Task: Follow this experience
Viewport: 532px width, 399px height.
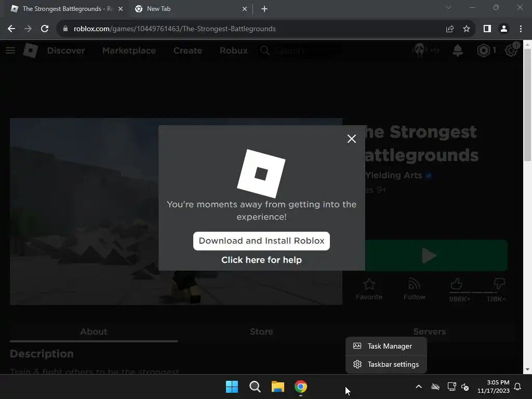Action: pyautogui.click(x=414, y=289)
